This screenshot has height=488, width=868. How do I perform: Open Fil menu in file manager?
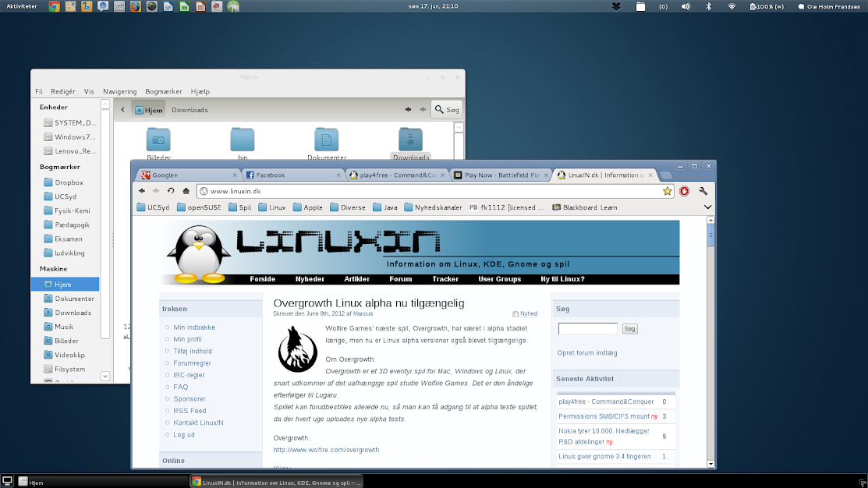tap(39, 91)
